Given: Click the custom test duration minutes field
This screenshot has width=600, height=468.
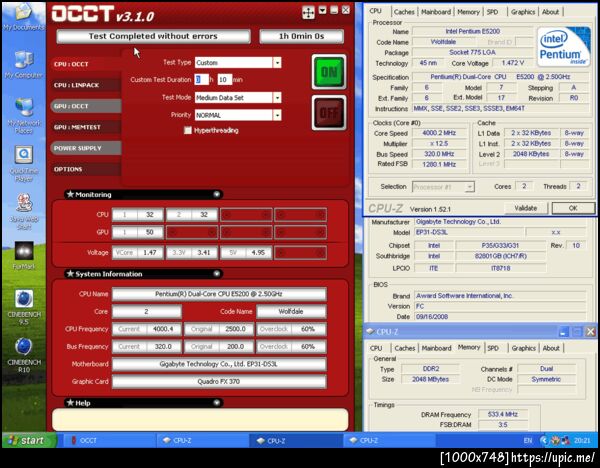Looking at the screenshot, I should coord(225,80).
